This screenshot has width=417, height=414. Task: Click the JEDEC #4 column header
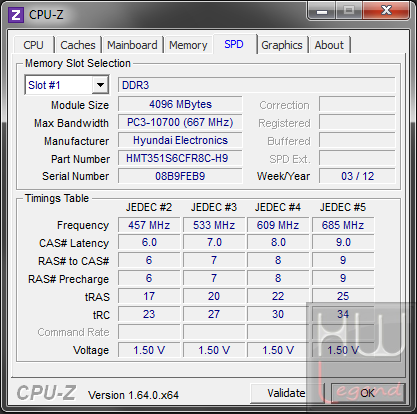278,207
